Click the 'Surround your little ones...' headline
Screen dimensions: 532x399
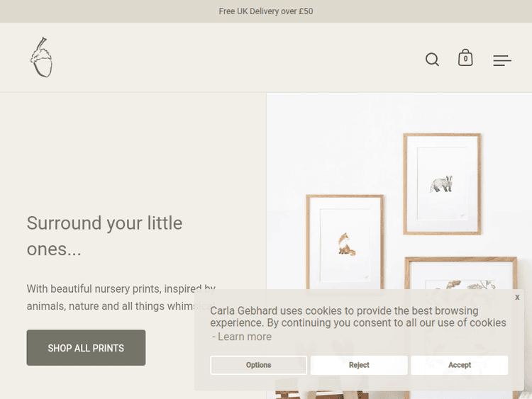[104, 236]
